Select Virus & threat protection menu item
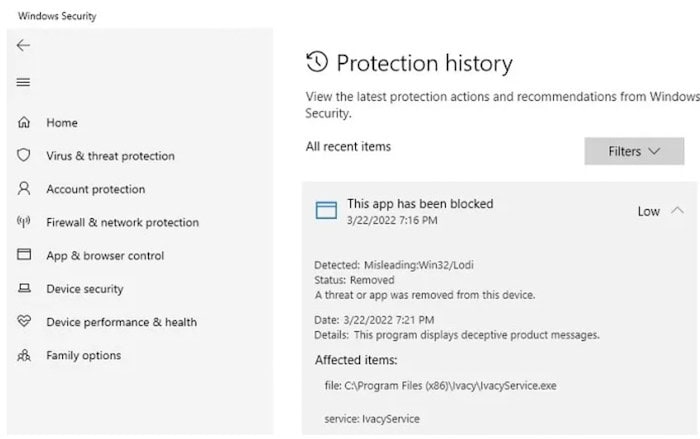 [110, 156]
